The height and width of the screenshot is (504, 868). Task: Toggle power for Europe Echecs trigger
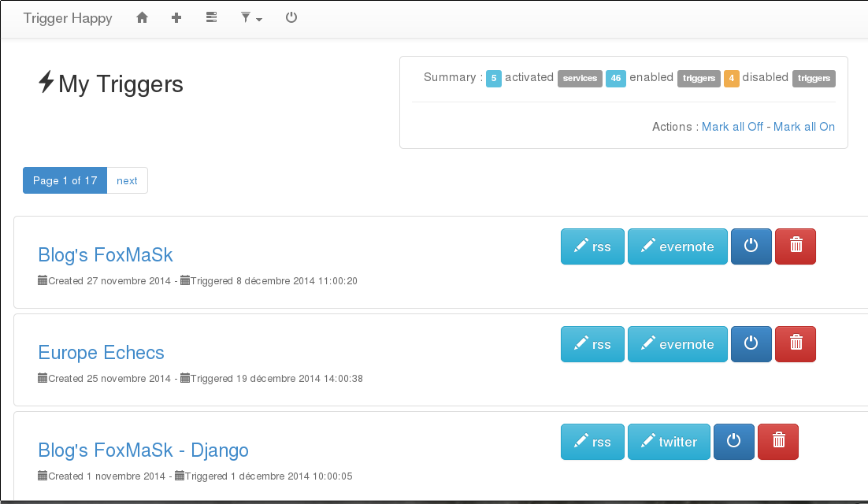(x=751, y=344)
